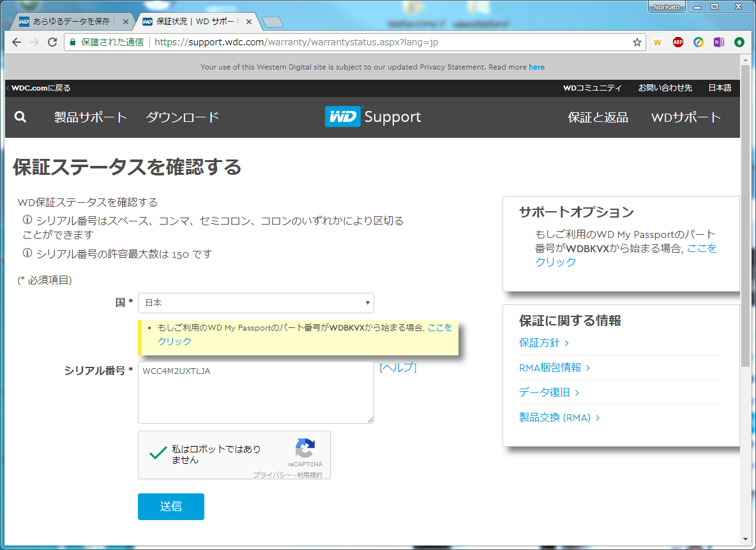Open the 製品交換 (RMA) link
This screenshot has width=756, height=550.
pyautogui.click(x=559, y=417)
